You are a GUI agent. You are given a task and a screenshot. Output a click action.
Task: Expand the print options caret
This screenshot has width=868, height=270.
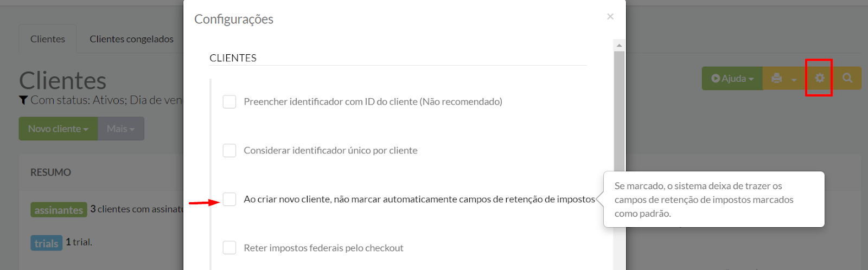click(x=794, y=79)
